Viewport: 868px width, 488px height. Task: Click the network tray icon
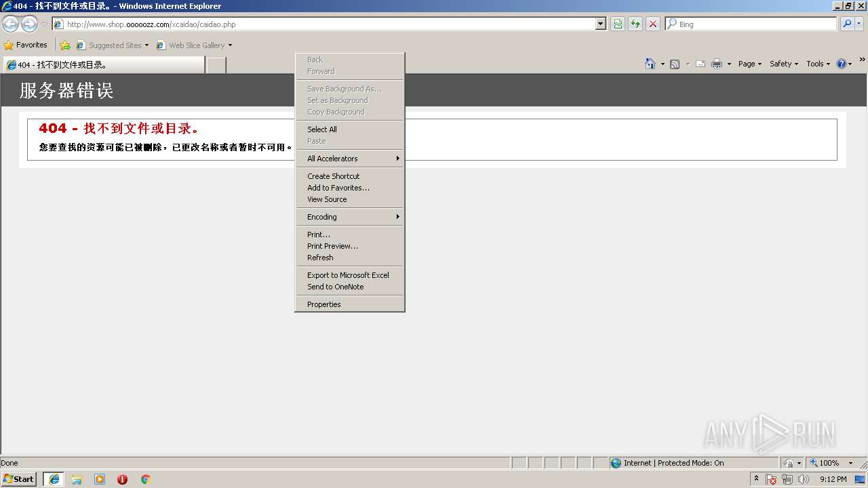(787, 479)
